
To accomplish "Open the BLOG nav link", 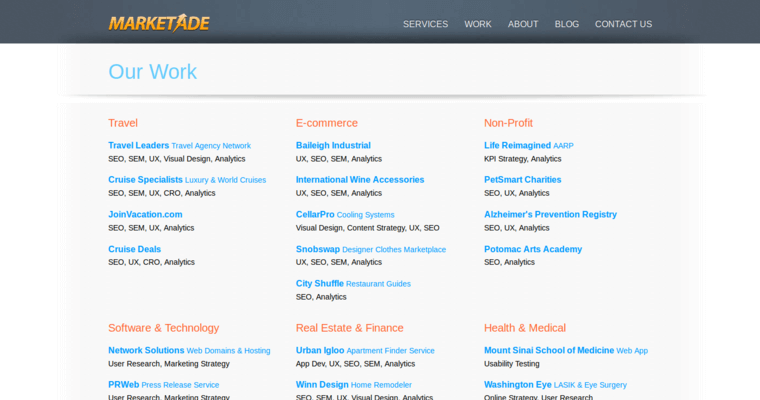I will [567, 24].
